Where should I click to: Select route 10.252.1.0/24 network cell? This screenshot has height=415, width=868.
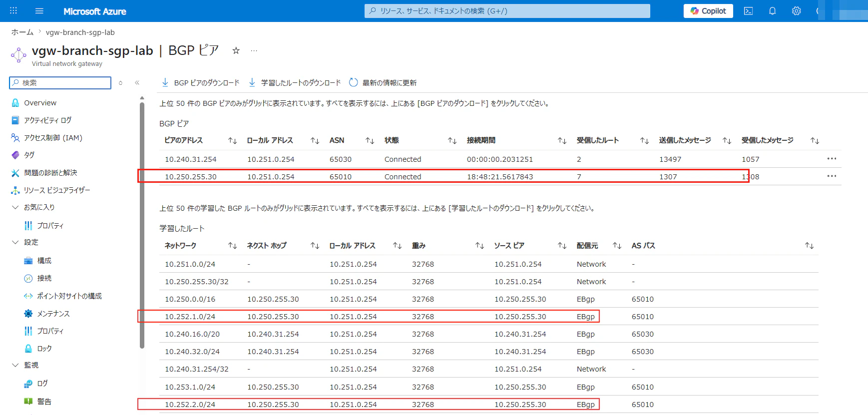point(190,317)
